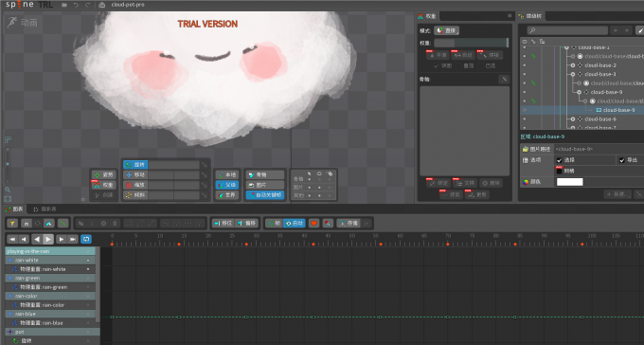Switch to the Graph (图表) tab
The height and width of the screenshot is (345, 644).
point(14,209)
